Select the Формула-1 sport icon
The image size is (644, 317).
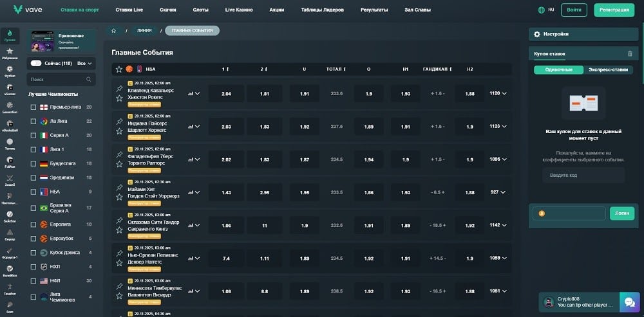[10, 253]
